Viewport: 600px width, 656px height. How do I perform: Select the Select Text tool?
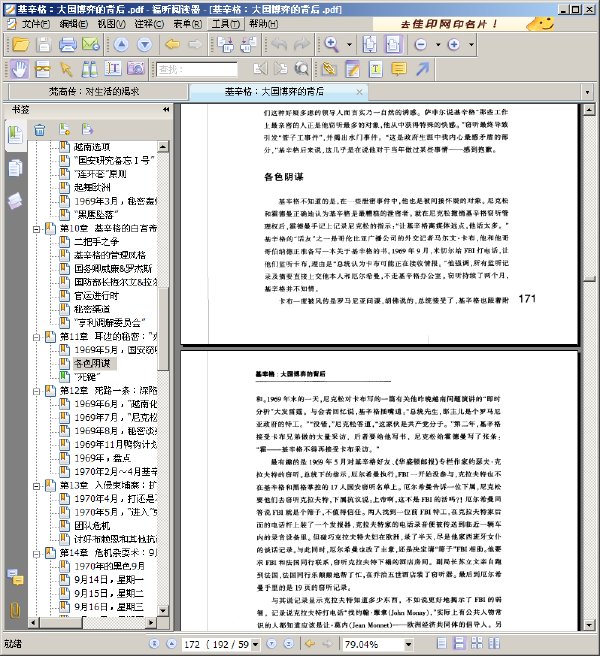point(113,69)
